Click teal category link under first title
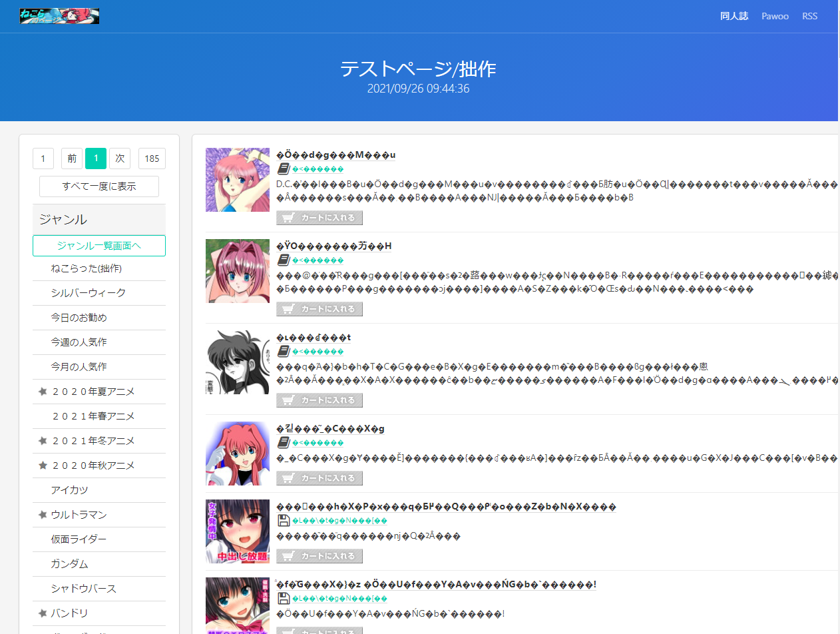The height and width of the screenshot is (634, 840). [318, 169]
